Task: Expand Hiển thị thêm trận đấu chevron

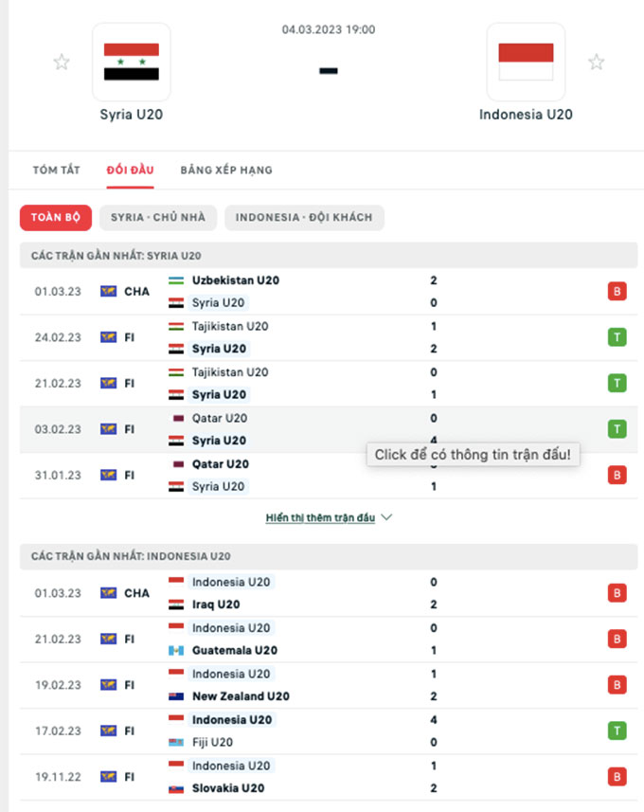Action: [x=386, y=517]
